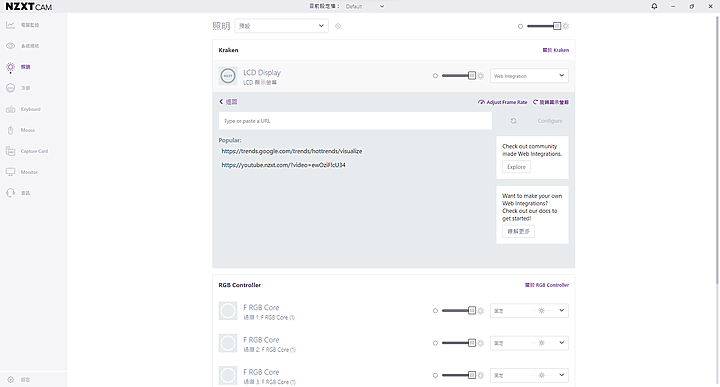The width and height of the screenshot is (720, 387).
Task: Click learn more button under Web Integrations docs
Action: pos(518,231)
